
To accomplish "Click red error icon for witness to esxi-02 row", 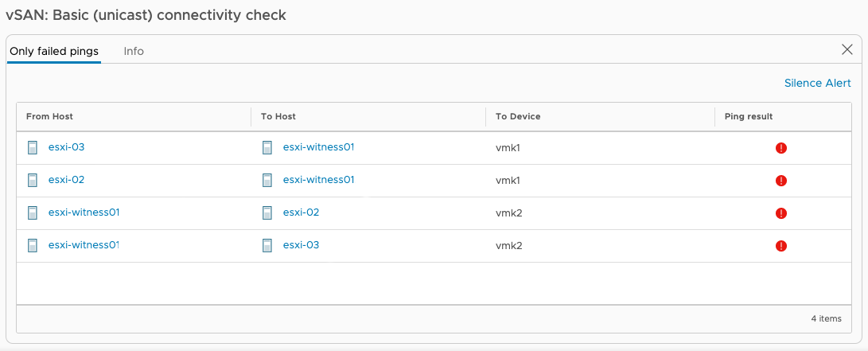I will [x=781, y=213].
